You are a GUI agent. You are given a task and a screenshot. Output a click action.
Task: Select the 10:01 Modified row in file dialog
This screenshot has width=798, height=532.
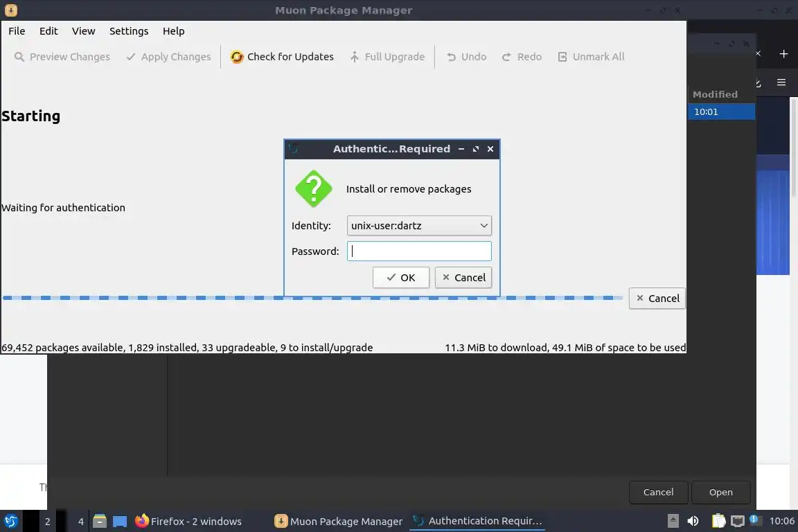point(721,112)
